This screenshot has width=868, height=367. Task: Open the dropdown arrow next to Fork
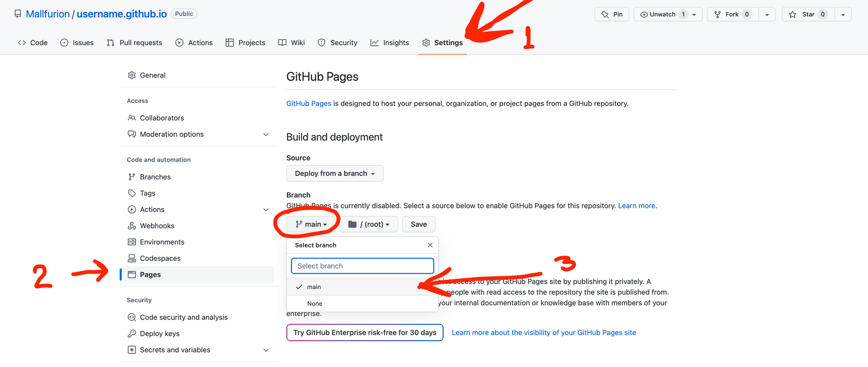click(767, 14)
